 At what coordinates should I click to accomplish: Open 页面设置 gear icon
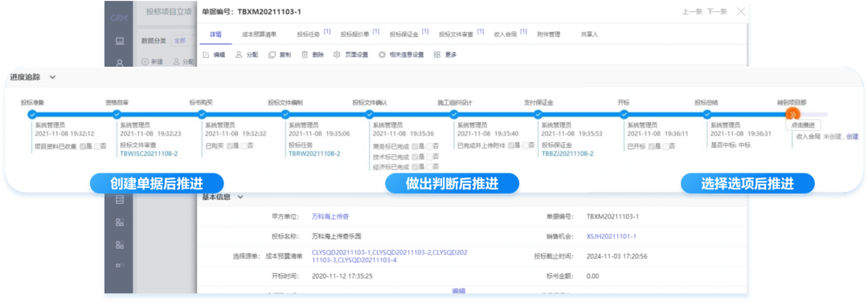[x=337, y=55]
